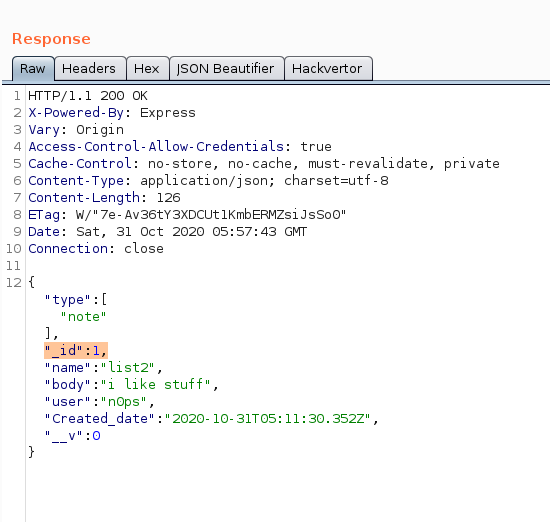Click the "note" JSON value
This screenshot has height=522, width=550.
pyautogui.click(x=83, y=317)
